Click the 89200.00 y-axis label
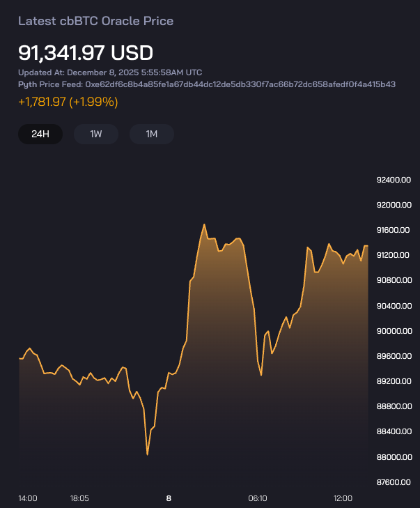The width and height of the screenshot is (420, 508). [x=394, y=381]
